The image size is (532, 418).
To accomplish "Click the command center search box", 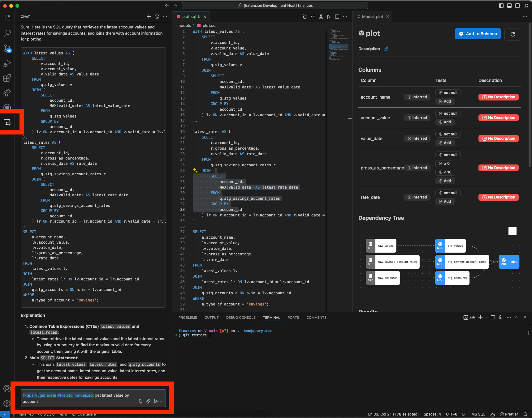I will [275, 6].
